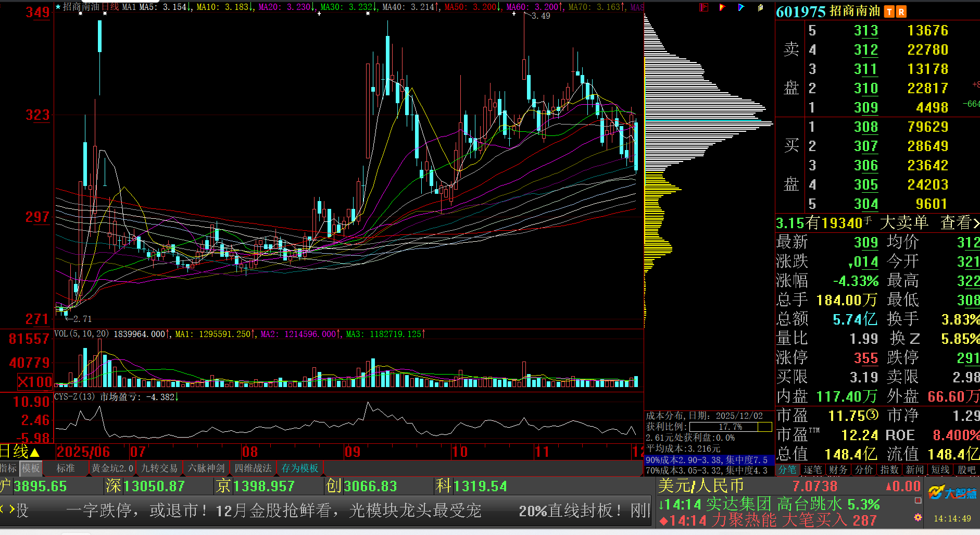Screen dimensions: 980x535
Task: Open the magenta gear settings icon
Action: pos(918,517)
